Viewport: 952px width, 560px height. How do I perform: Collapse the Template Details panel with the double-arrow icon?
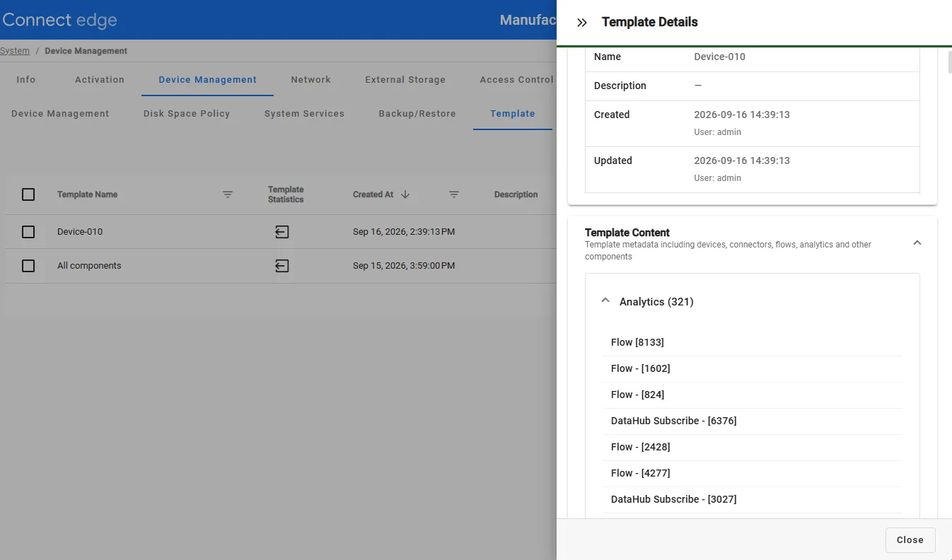click(582, 23)
